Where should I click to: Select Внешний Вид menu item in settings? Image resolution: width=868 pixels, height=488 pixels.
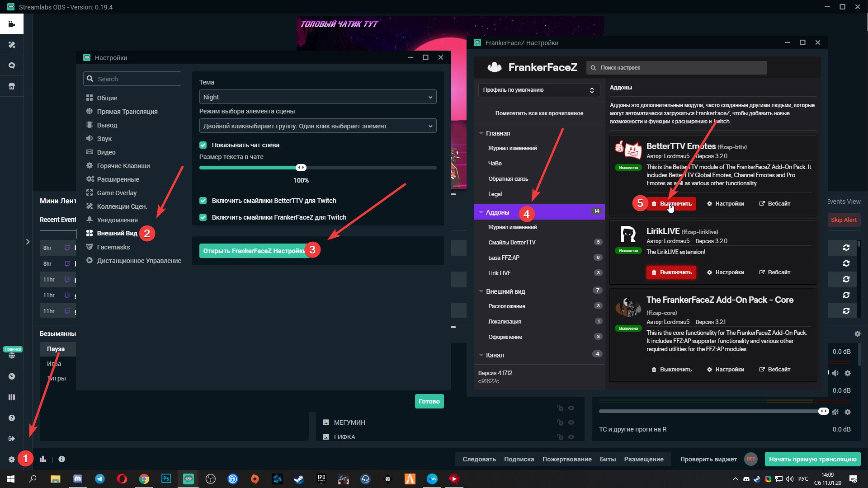point(118,233)
